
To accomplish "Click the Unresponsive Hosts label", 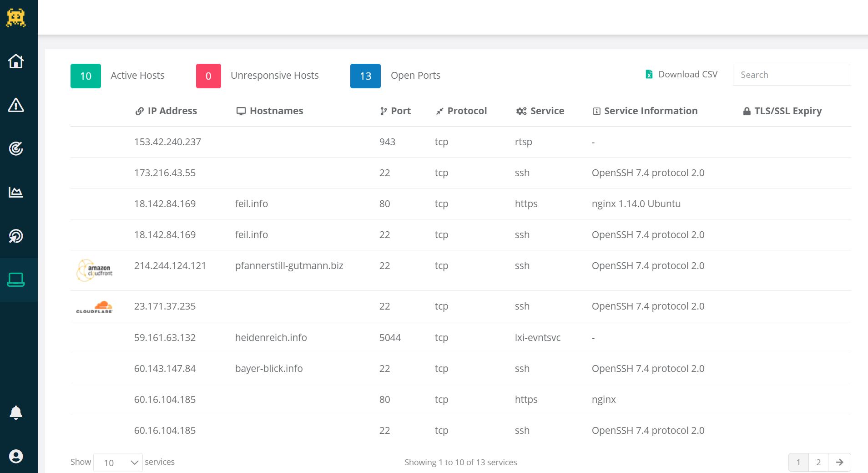I will pyautogui.click(x=275, y=76).
